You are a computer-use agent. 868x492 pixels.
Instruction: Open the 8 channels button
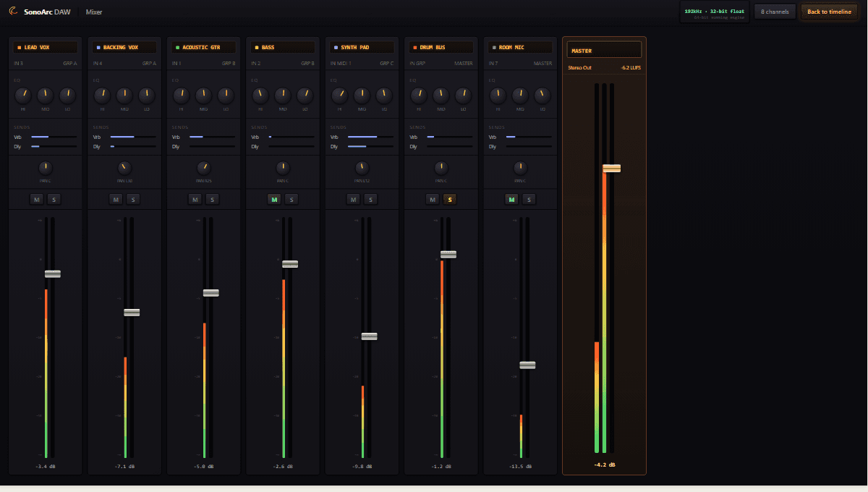[775, 12]
